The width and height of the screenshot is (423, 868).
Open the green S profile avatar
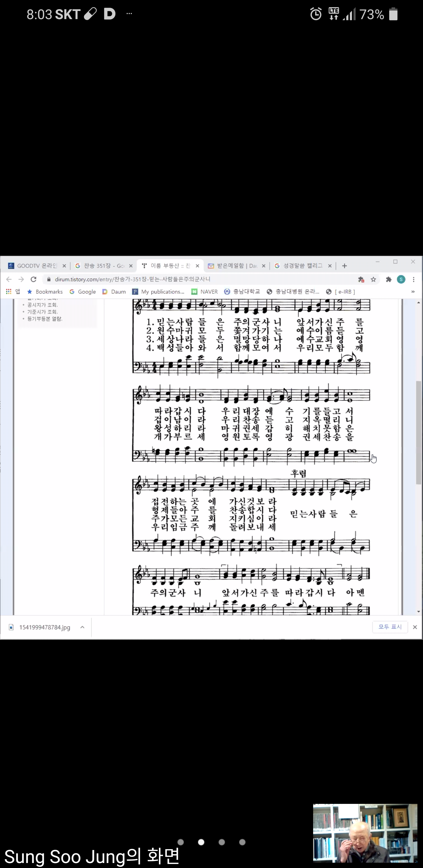tap(401, 279)
